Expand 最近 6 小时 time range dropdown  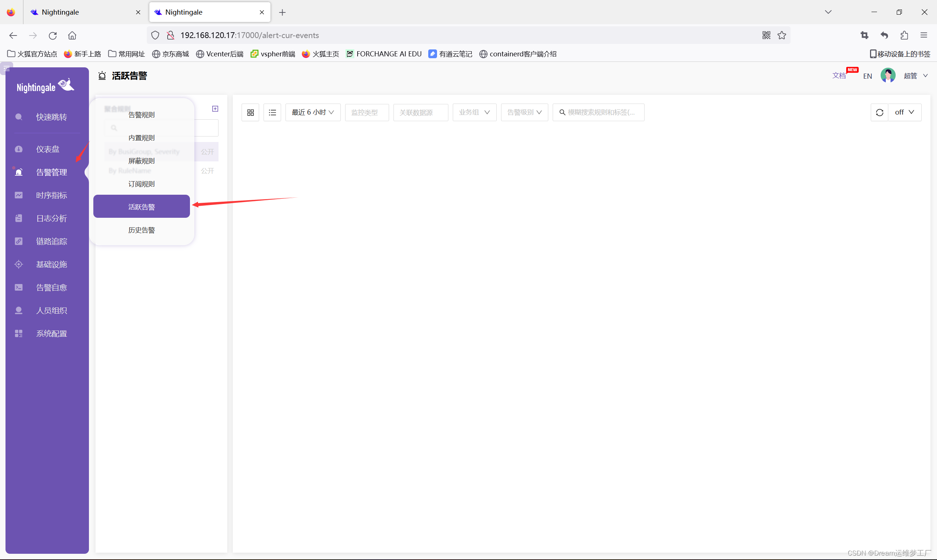(x=313, y=112)
